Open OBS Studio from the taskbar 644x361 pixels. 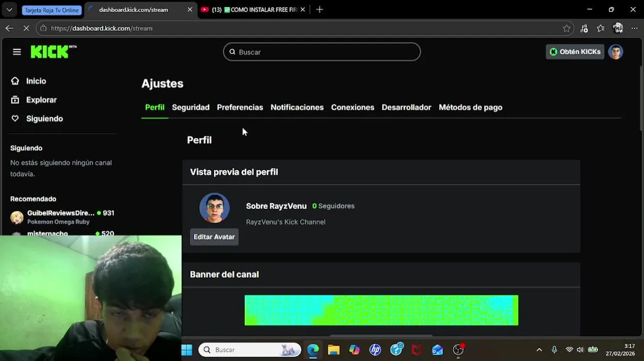(x=458, y=349)
